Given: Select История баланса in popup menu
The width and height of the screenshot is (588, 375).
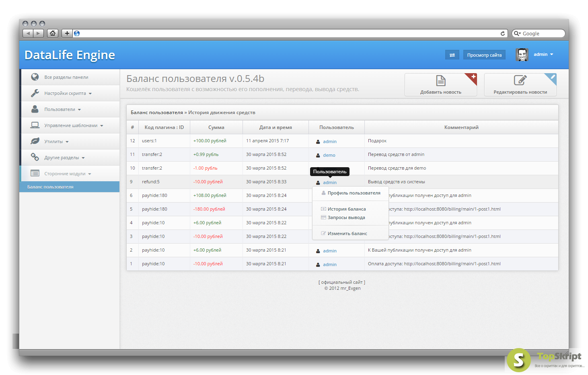Looking at the screenshot, I should 350,209.
